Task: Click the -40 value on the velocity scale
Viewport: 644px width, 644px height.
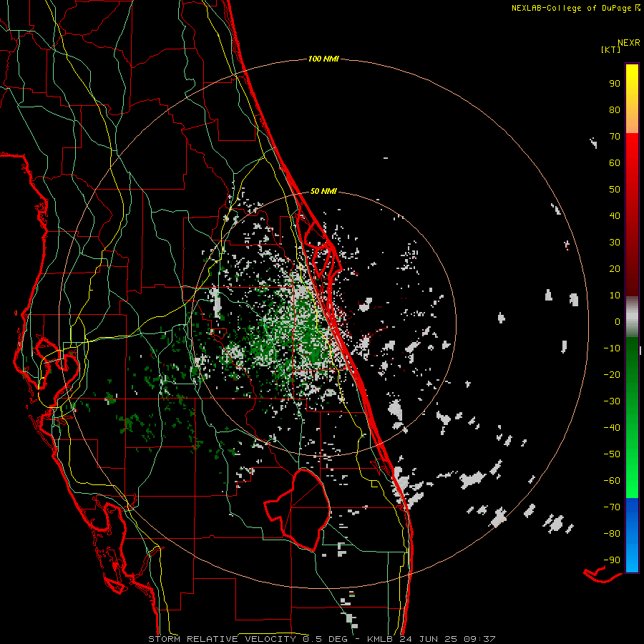Action: [x=612, y=428]
